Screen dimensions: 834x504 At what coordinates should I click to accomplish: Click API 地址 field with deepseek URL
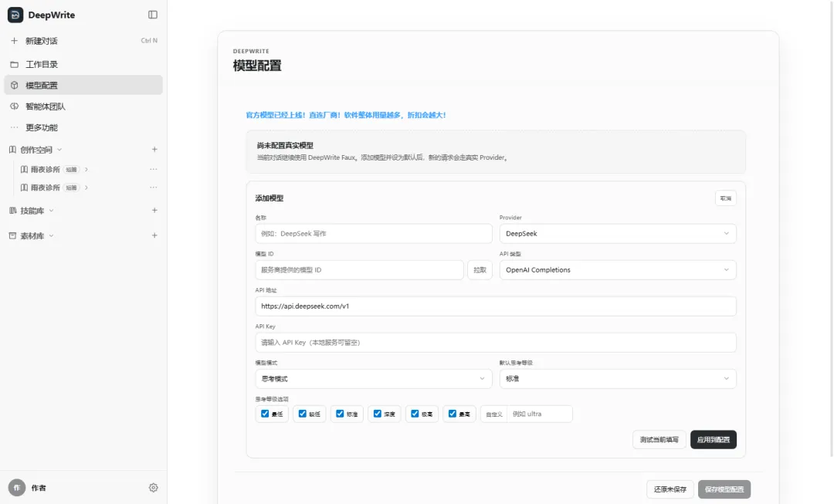tap(496, 306)
